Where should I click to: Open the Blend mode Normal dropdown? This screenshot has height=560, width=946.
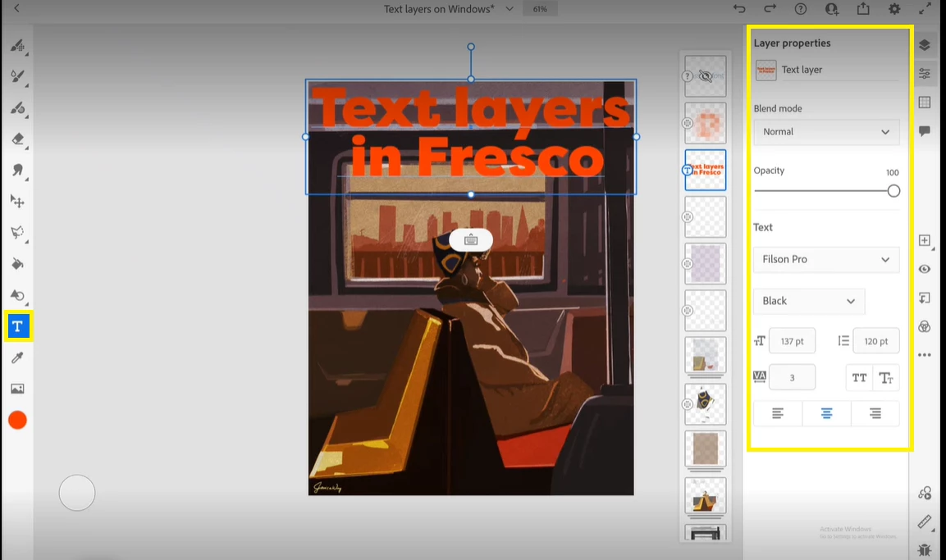coord(826,132)
